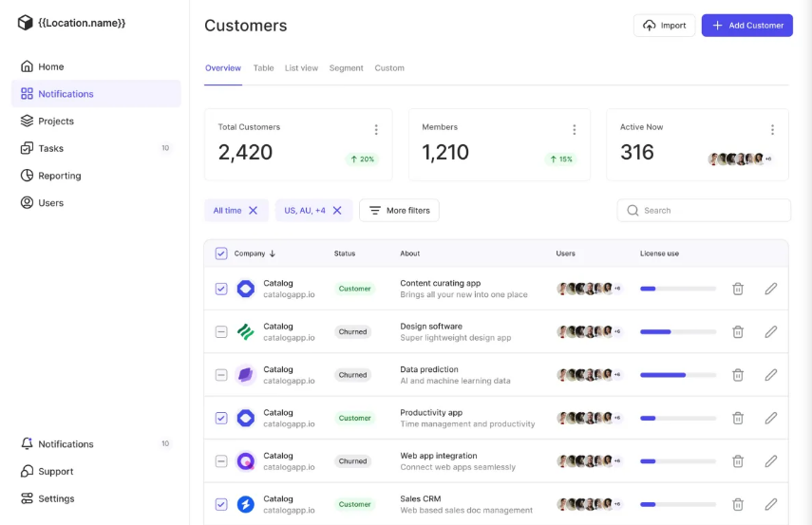The image size is (812, 525).
Task: Click pencil icon for Sales CRM row
Action: (770, 504)
